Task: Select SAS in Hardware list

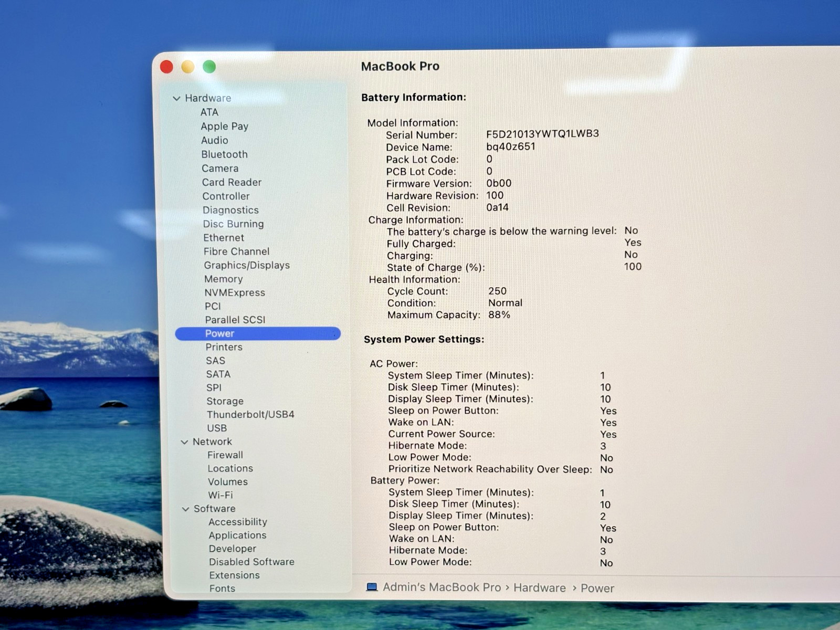Action: click(x=215, y=361)
